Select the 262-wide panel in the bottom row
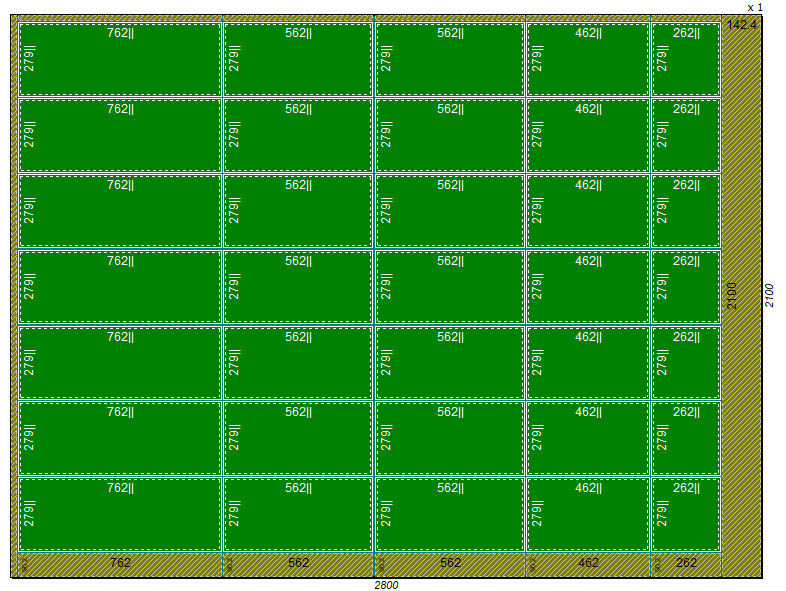Viewport: 786px width, 591px height. pyautogui.click(x=686, y=515)
